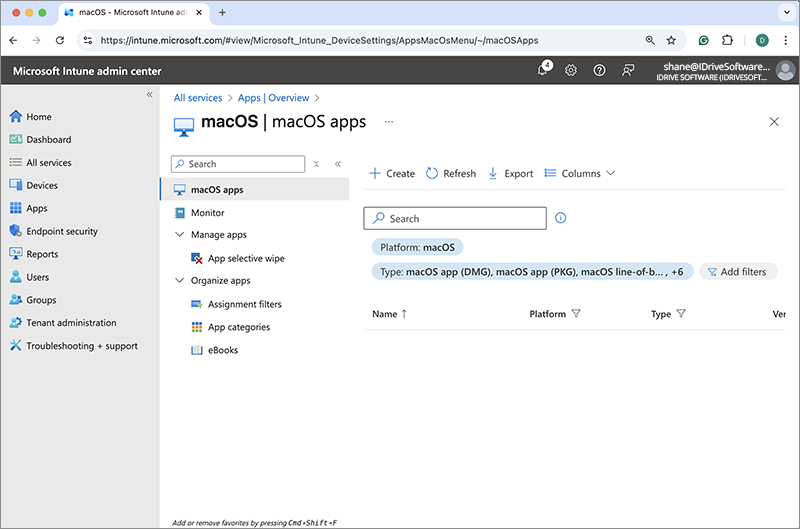This screenshot has height=529, width=800.
Task: Sort by the Name column header
Action: 385,314
